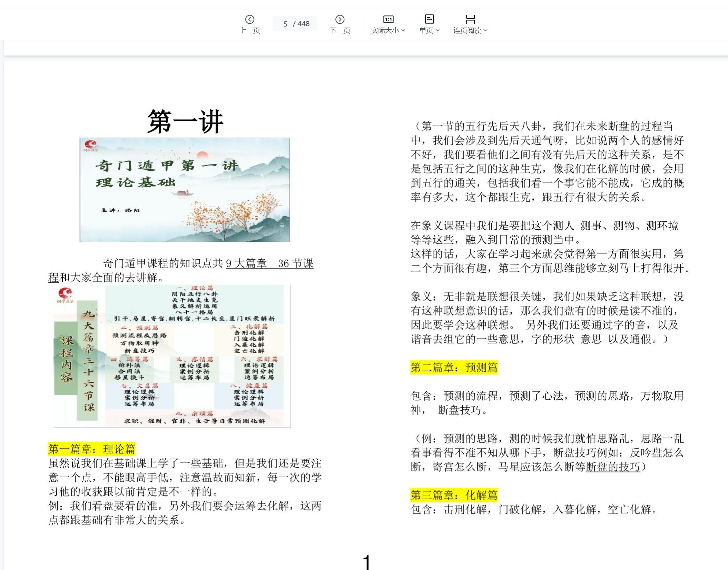728x570 pixels.
Task: Click the highlighted heading 第三篇章：化解篇
Action: pyautogui.click(x=454, y=495)
